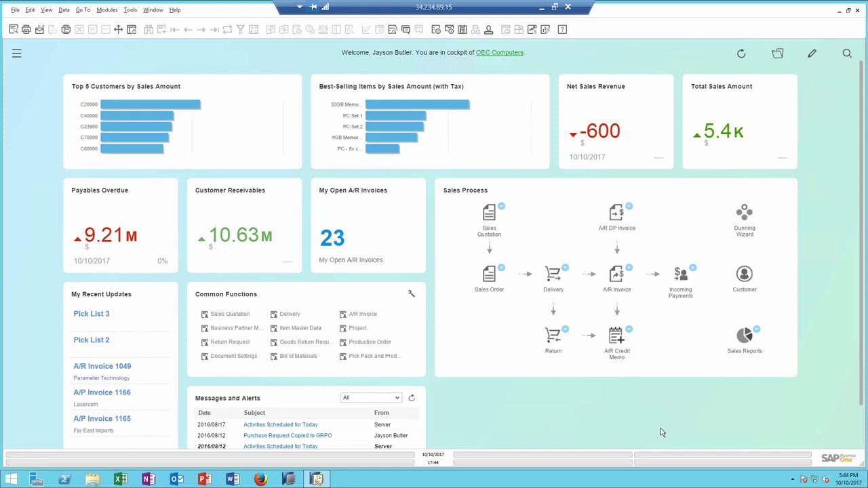This screenshot has height=488, width=868.
Task: Click the 23 My Open A/R Invoices count
Action: click(332, 238)
